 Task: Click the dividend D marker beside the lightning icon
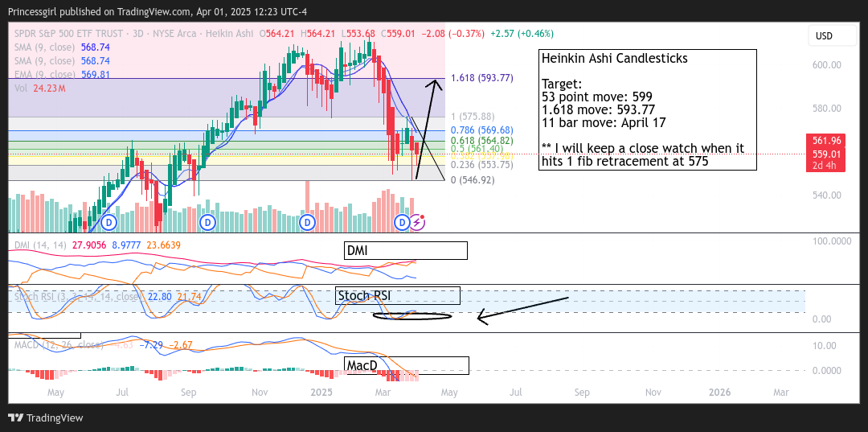coord(402,223)
